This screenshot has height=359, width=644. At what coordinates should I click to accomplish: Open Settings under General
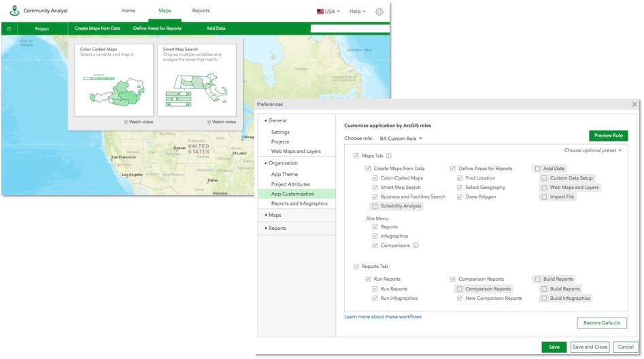coord(280,133)
